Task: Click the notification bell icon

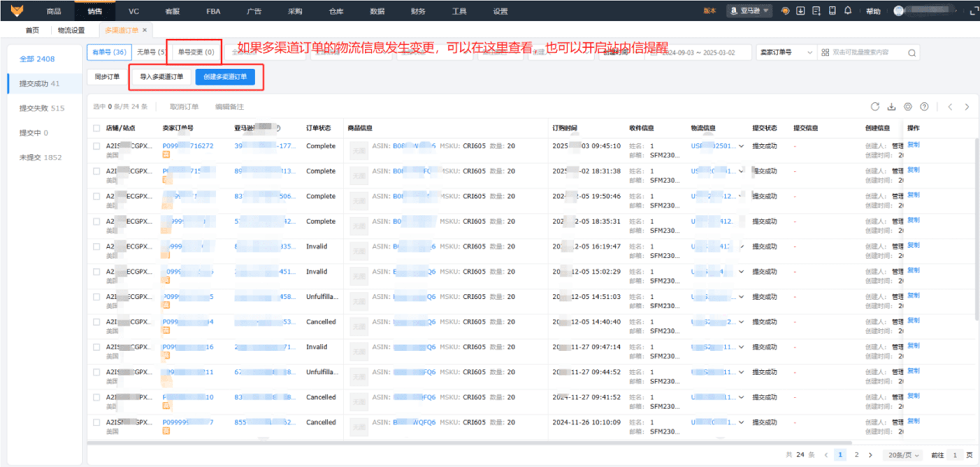Action: [x=848, y=11]
